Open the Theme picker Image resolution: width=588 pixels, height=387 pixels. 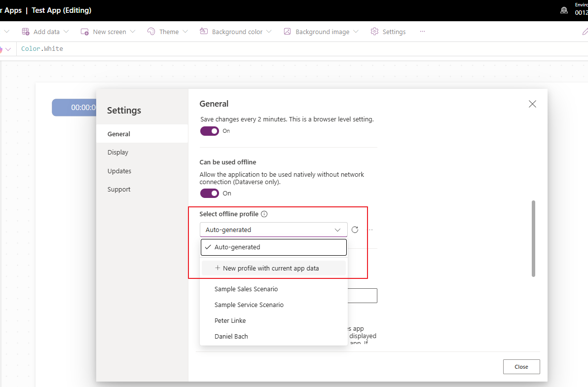click(x=167, y=31)
